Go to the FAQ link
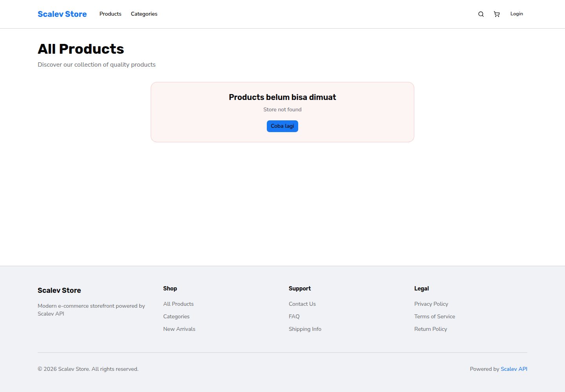The width and height of the screenshot is (565, 392). pyautogui.click(x=294, y=316)
